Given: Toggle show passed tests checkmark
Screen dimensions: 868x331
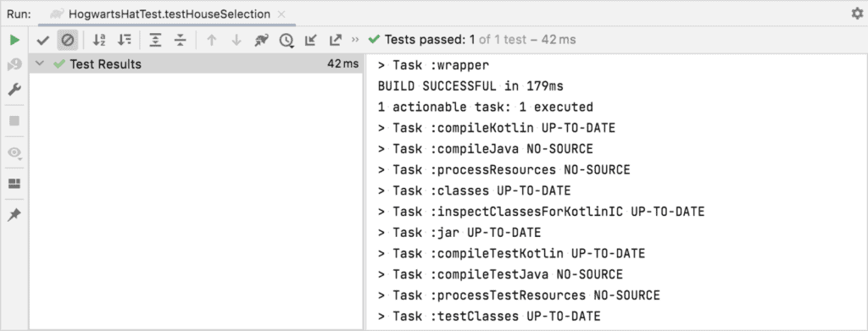Looking at the screenshot, I should coord(43,40).
